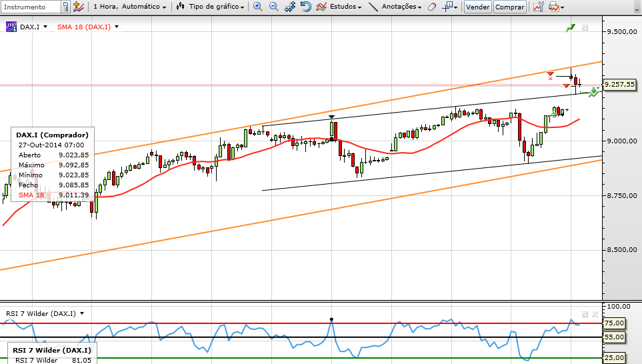This screenshot has width=642, height=364.
Task: Maximize the price chart panel
Action: tap(585, 28)
